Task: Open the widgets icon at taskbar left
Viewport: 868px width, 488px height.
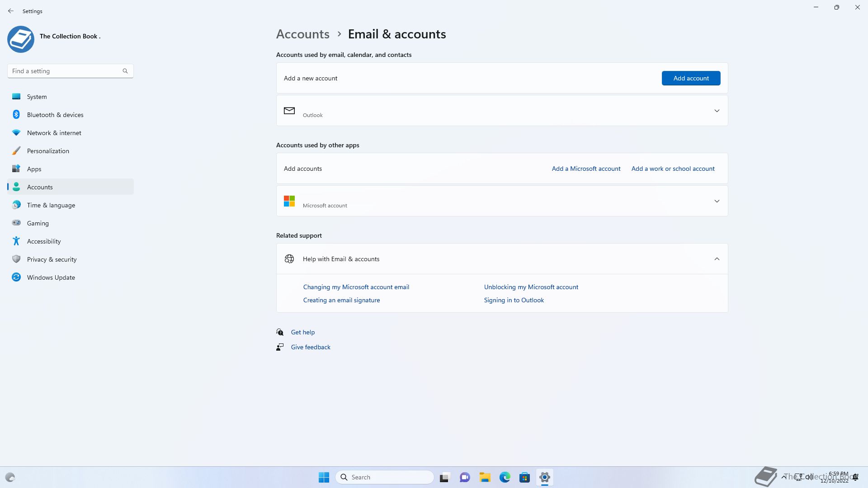Action: point(10,477)
